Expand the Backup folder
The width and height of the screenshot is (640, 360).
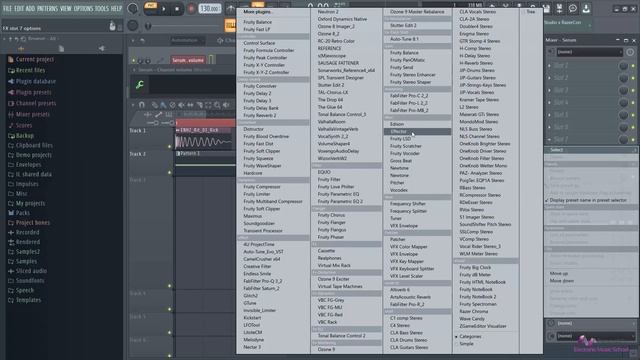(24, 136)
